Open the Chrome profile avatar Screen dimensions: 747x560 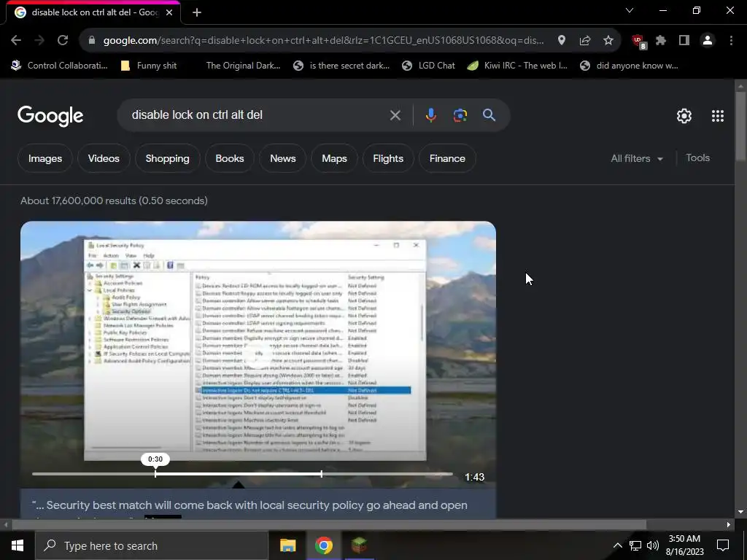click(708, 41)
